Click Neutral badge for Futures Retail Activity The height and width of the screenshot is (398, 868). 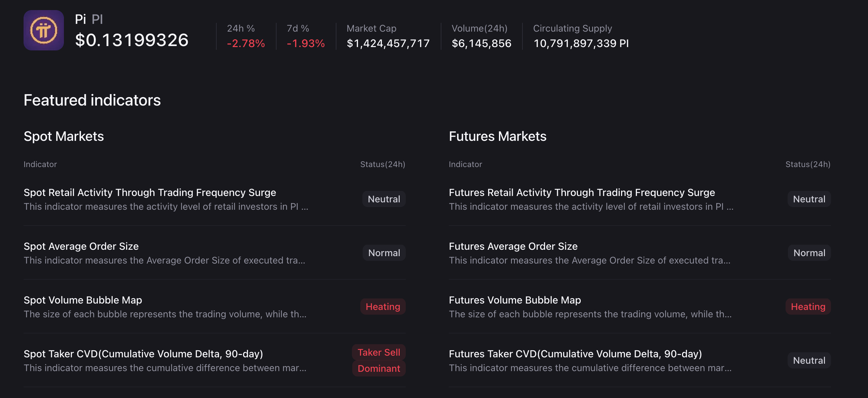(x=809, y=199)
